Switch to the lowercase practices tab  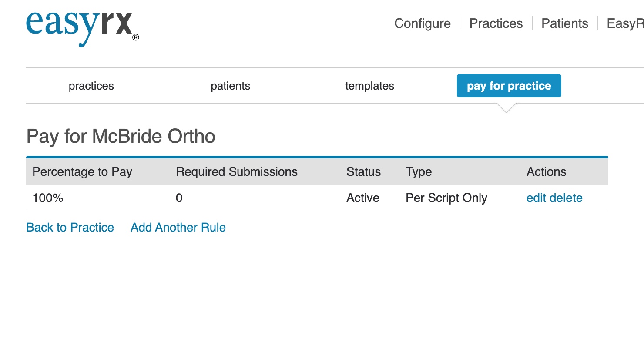[91, 86]
